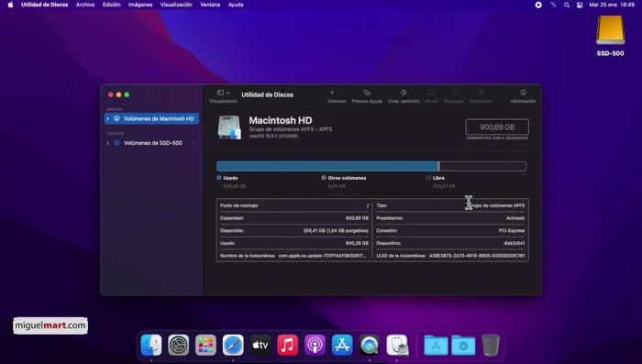Eject SSD-500 with the sidebar eject icon
This screenshot has height=364, width=642.
(193, 143)
